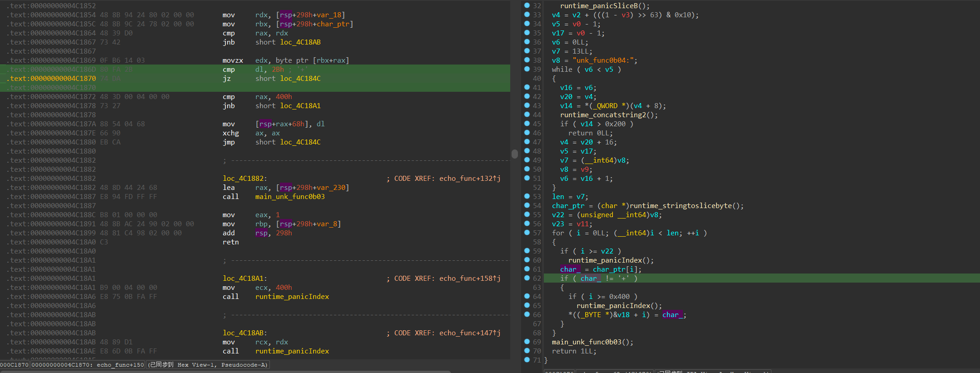This screenshot has height=373, width=980.
Task: Select v20 variable on line 47
Action: click(587, 142)
